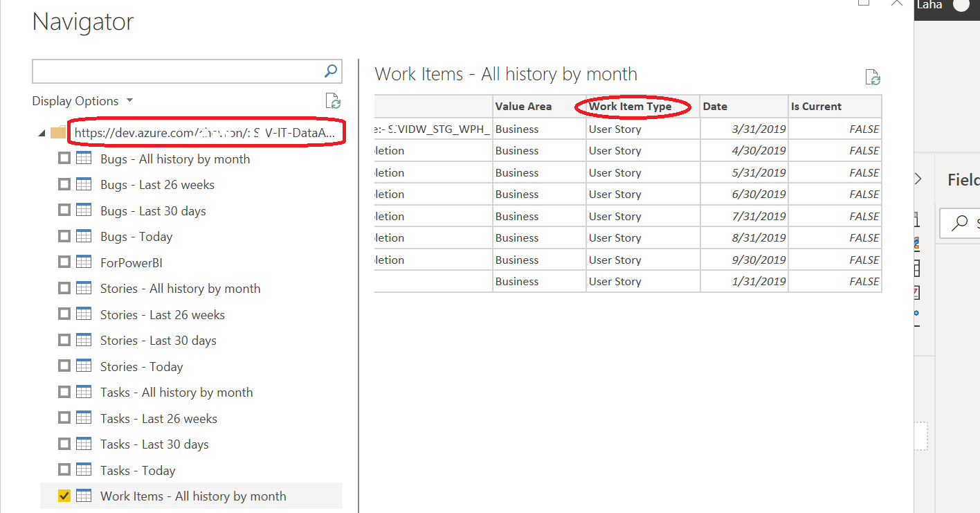
Task: Refresh the navigator list using the refresh icon
Action: [x=333, y=101]
